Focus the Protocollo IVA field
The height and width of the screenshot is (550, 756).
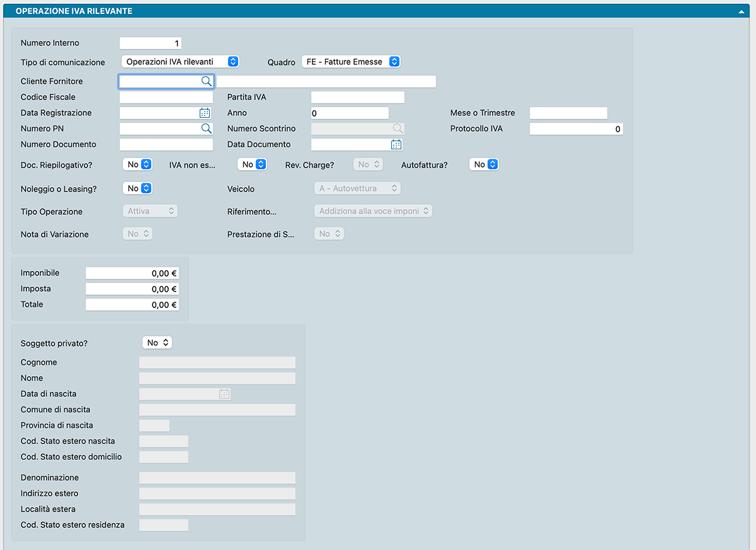coord(576,129)
